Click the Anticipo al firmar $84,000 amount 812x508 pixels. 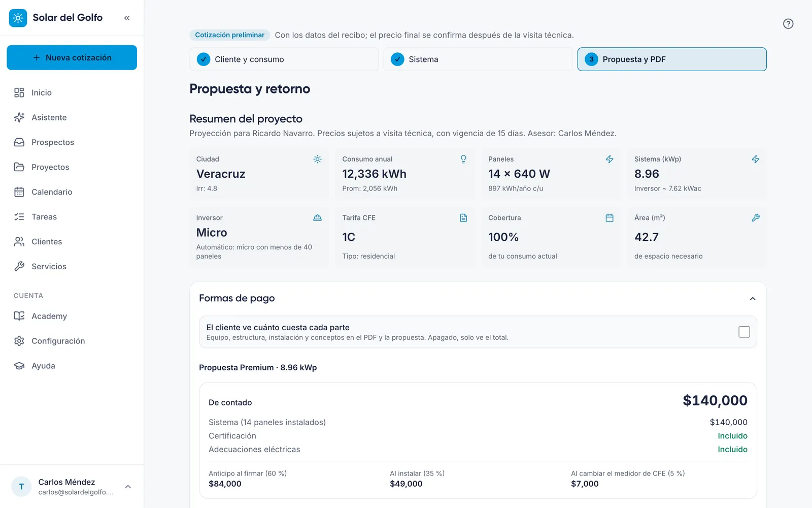pyautogui.click(x=225, y=484)
